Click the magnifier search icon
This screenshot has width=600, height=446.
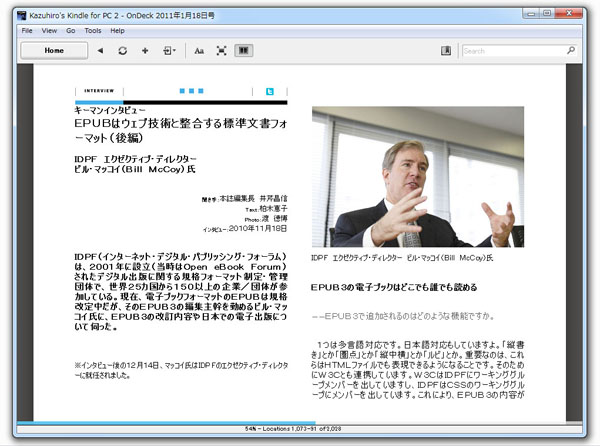(x=571, y=50)
